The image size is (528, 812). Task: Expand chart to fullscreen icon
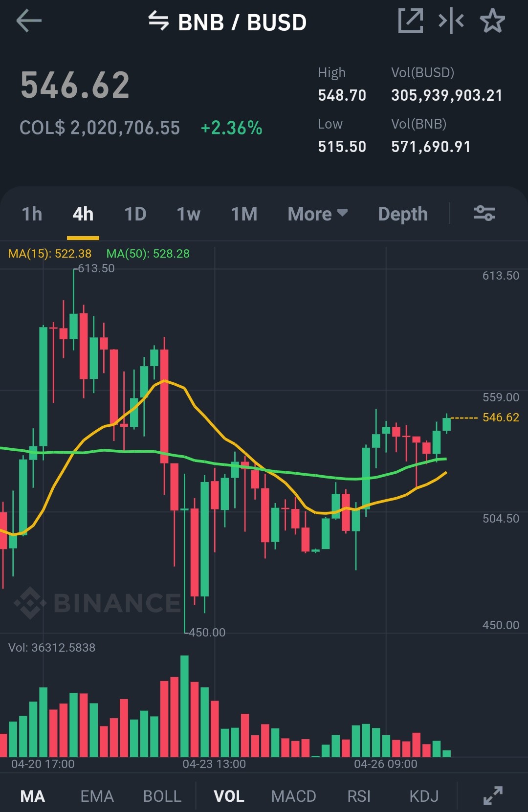493,795
